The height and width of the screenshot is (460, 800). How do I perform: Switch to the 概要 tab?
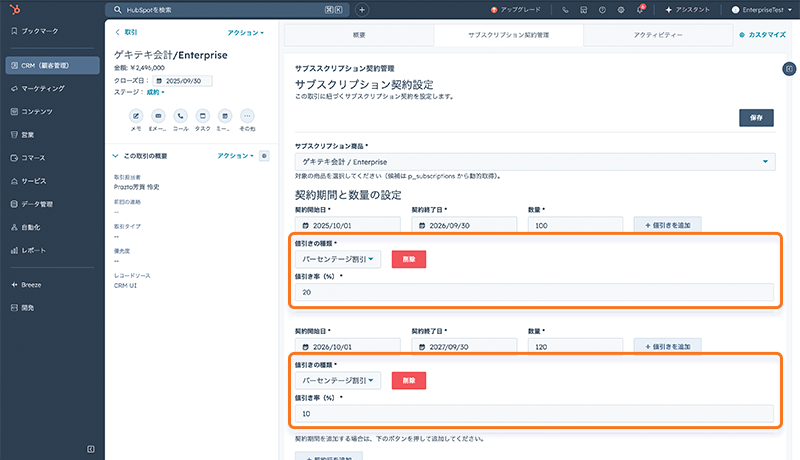pyautogui.click(x=359, y=34)
